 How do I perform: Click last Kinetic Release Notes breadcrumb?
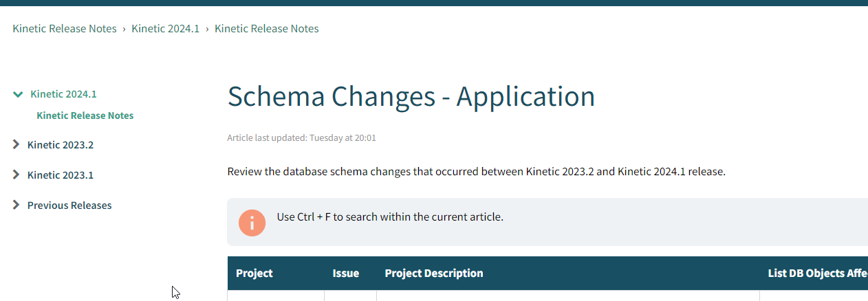[x=267, y=29]
